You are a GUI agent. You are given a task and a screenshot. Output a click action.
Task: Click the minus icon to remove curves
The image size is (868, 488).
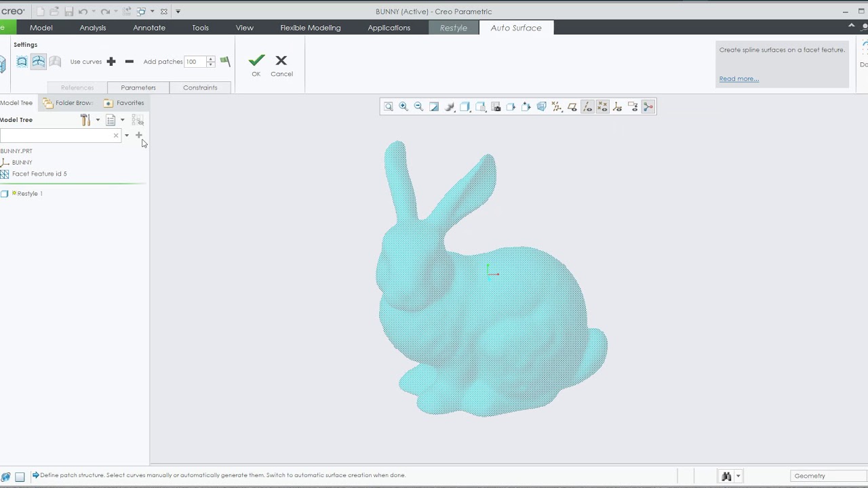(x=129, y=62)
